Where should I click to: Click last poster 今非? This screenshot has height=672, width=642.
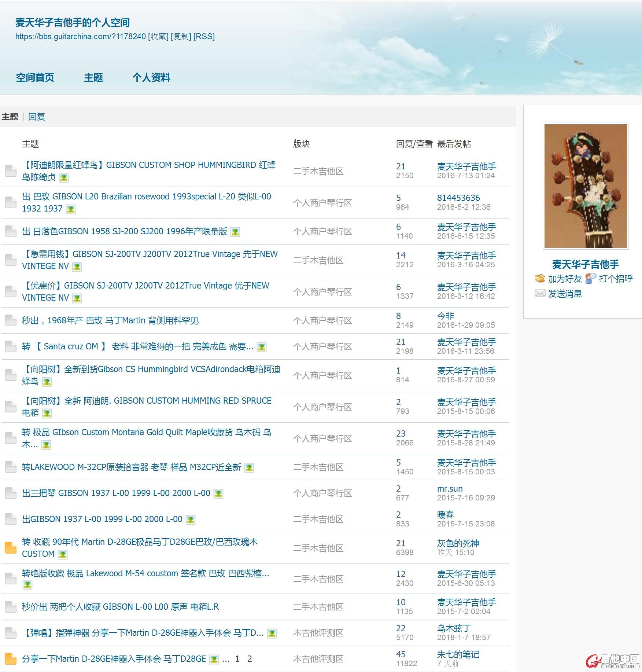pos(446,316)
